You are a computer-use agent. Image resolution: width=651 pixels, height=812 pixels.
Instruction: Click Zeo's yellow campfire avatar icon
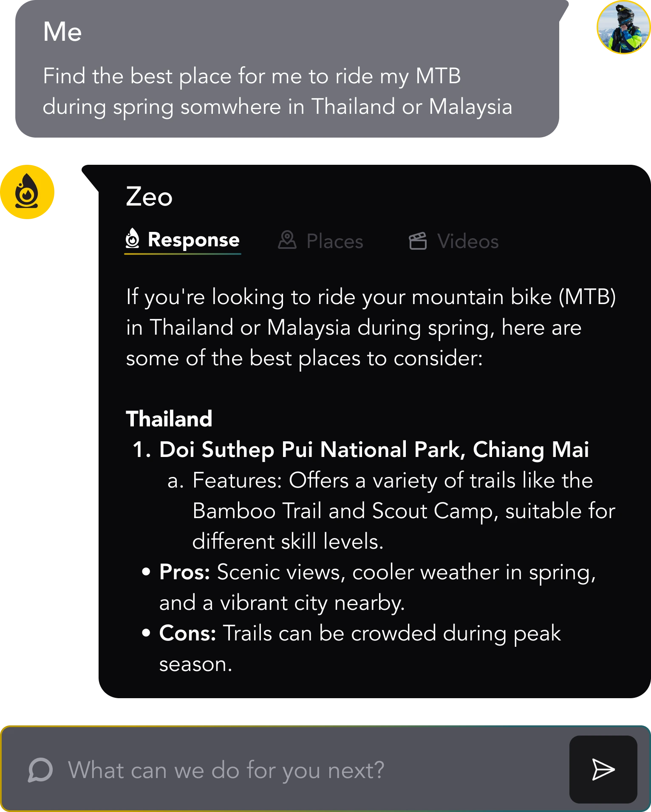[27, 192]
